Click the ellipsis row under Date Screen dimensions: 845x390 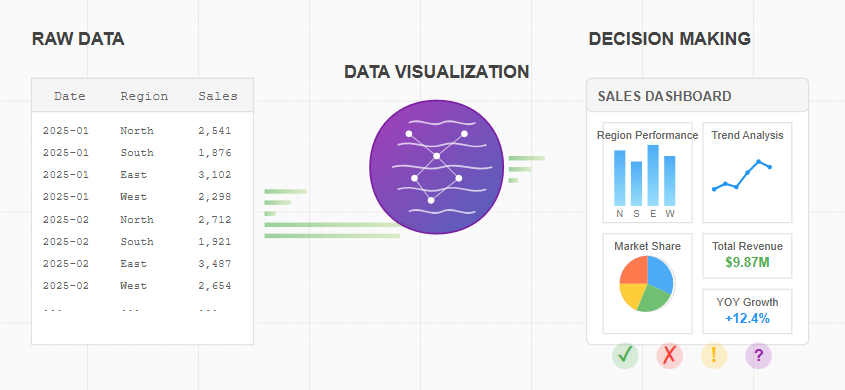(x=52, y=310)
